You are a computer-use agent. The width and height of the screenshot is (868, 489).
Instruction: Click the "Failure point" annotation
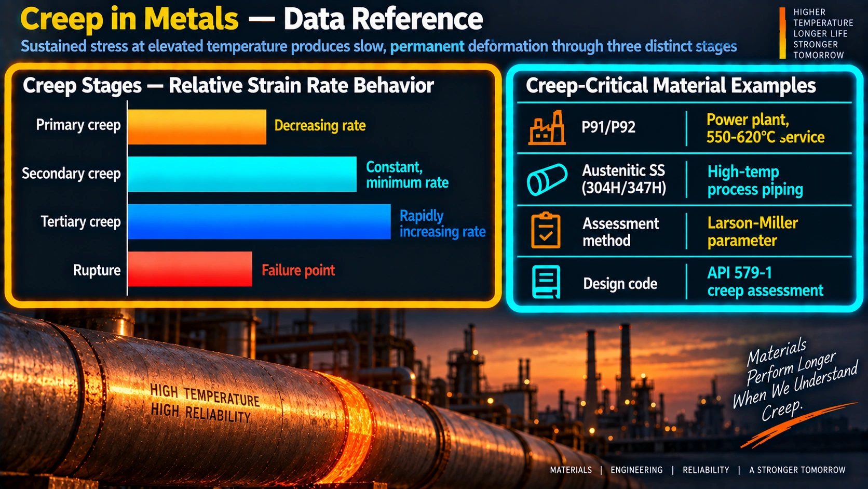(298, 270)
